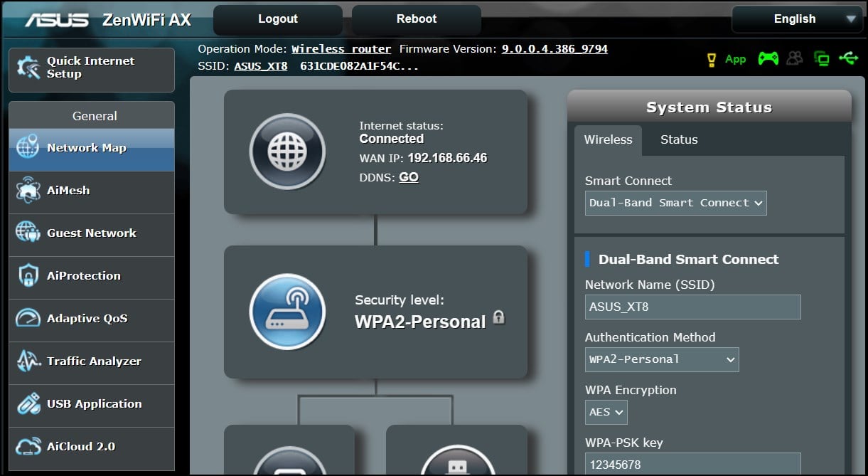Expand the Authentication Method dropdown

(661, 359)
